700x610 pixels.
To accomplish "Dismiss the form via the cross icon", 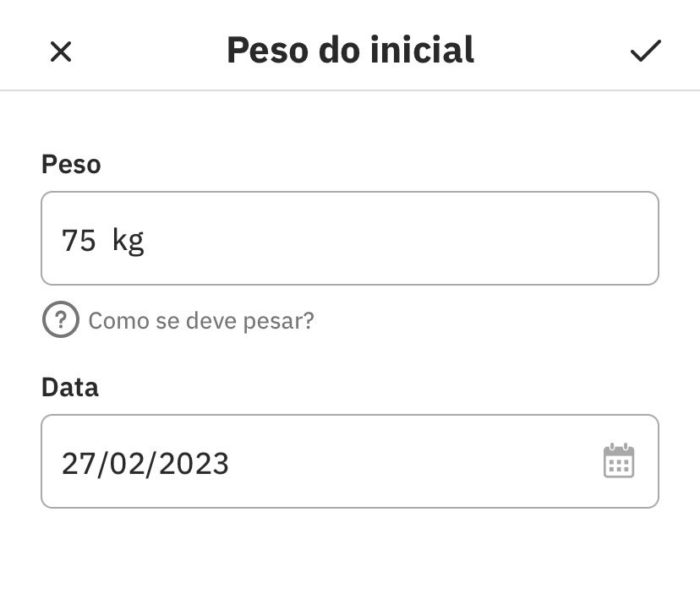I will (61, 52).
